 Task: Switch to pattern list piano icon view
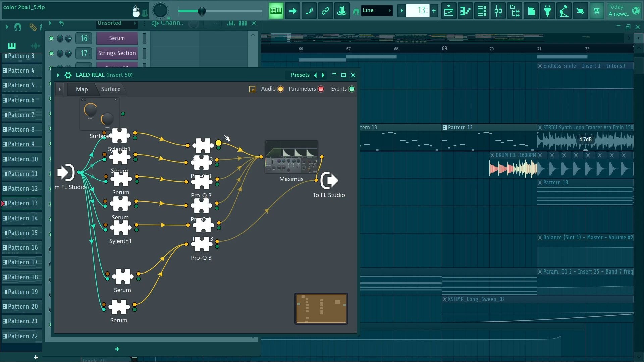12,46
